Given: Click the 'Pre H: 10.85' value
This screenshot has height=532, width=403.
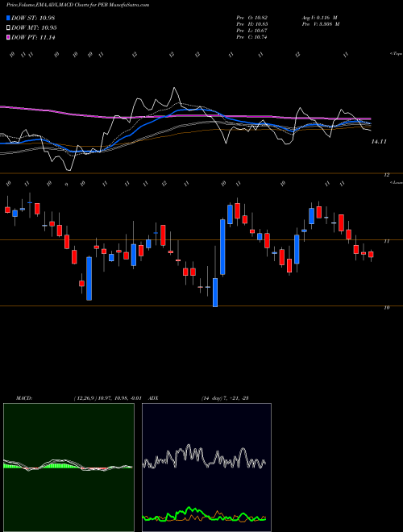Looking at the screenshot, I should pyautogui.click(x=252, y=24).
